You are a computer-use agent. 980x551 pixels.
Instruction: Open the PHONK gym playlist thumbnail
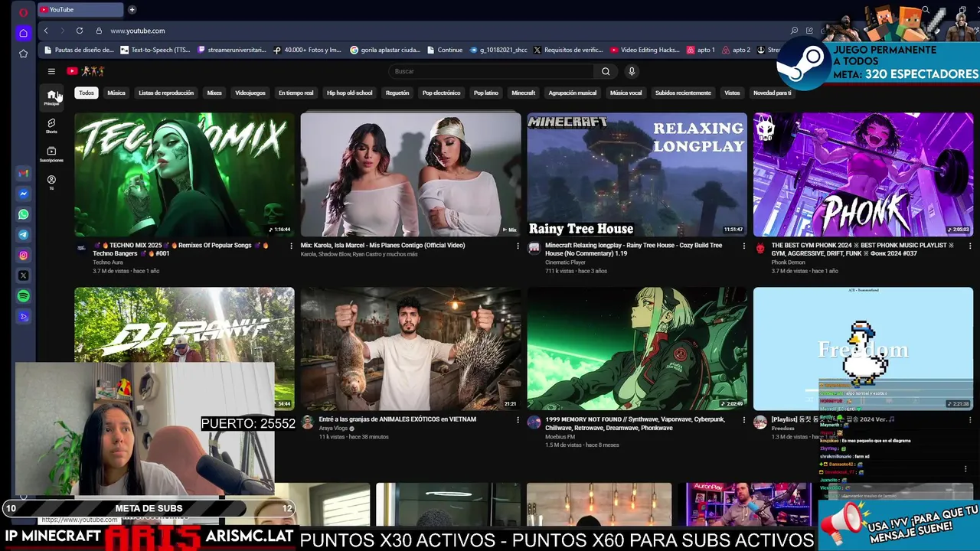coord(864,174)
